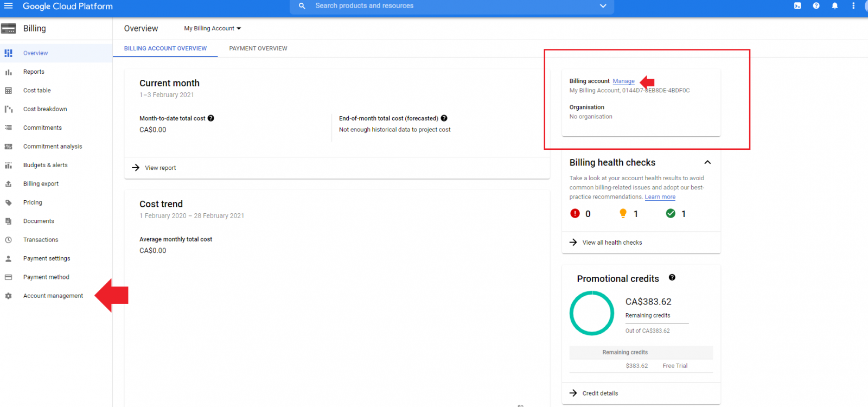Click help icon beside Month-to-date total cost
The height and width of the screenshot is (407, 868).
[211, 118]
